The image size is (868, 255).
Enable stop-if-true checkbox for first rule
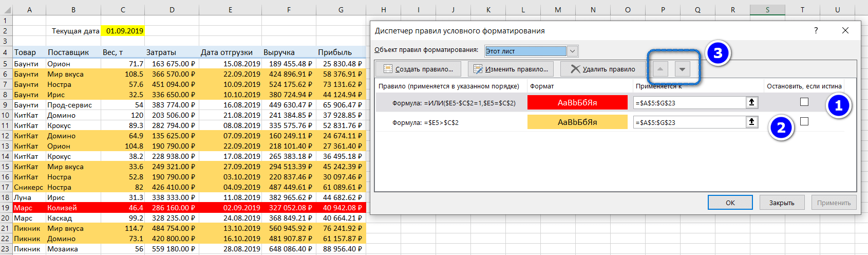[x=804, y=102]
